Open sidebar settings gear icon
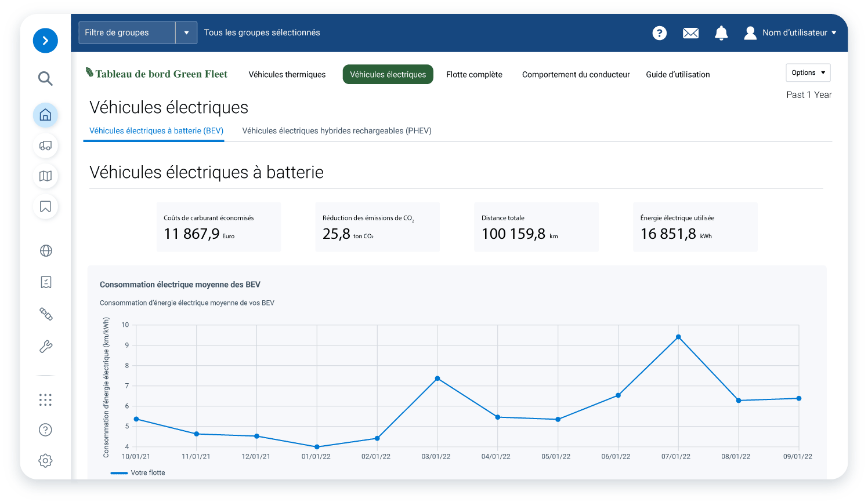The image size is (868, 502). 45,460
